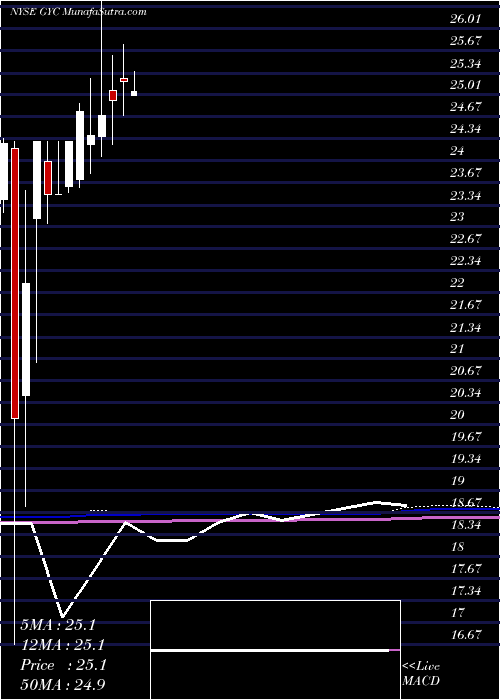Viewport: 500px width, 700px height.
Task: Click the 18.34 price axis label
Action: (x=466, y=525)
